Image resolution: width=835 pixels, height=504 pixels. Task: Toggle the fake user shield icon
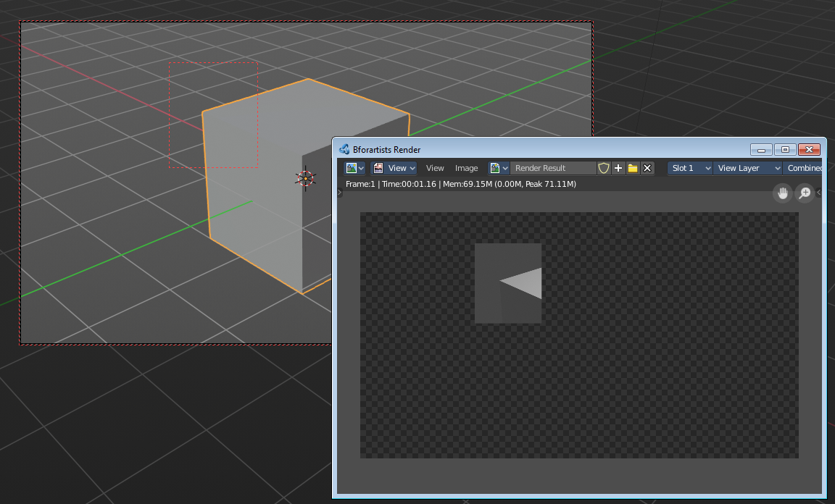[603, 168]
